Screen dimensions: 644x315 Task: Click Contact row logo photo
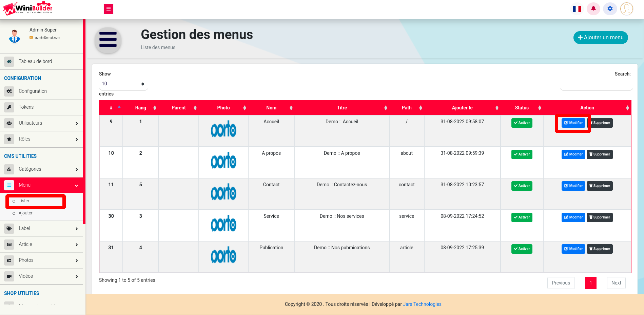pyautogui.click(x=223, y=192)
